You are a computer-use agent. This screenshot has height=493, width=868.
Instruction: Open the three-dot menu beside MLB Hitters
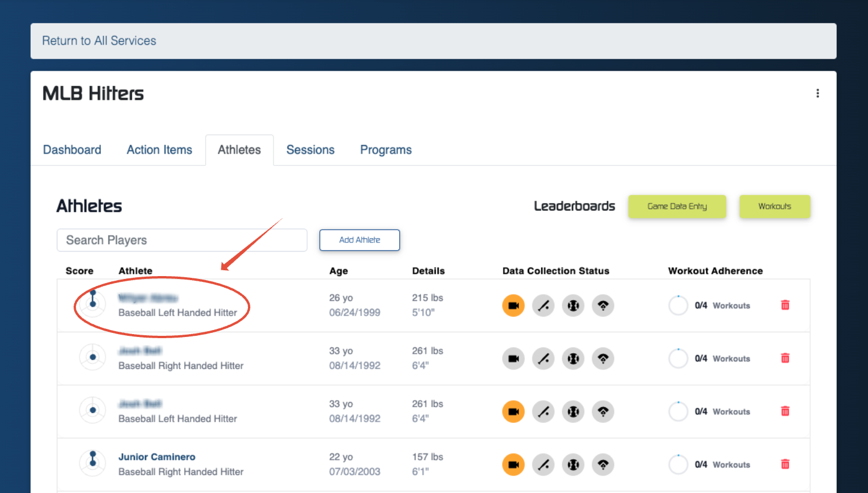(x=818, y=93)
